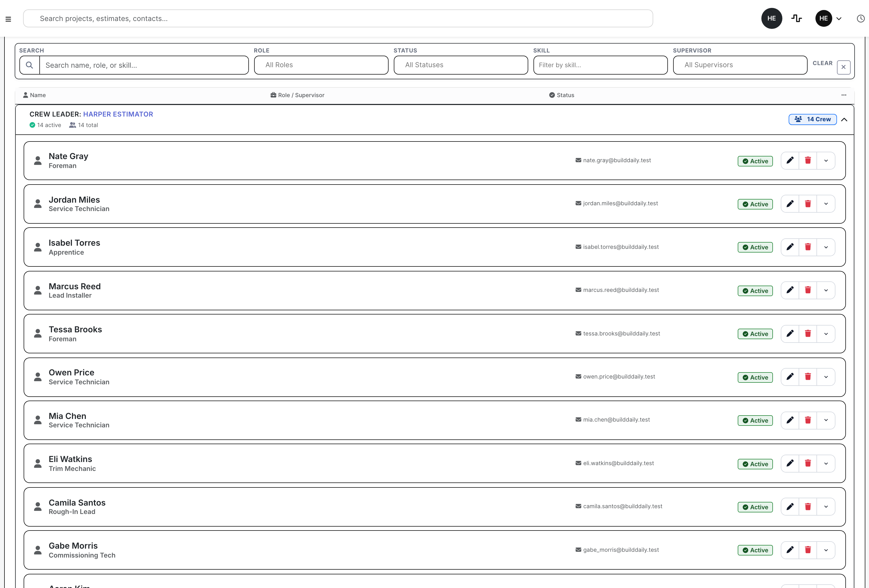Delete Nate Gray with trash icon
The image size is (869, 588).
pyautogui.click(x=808, y=161)
